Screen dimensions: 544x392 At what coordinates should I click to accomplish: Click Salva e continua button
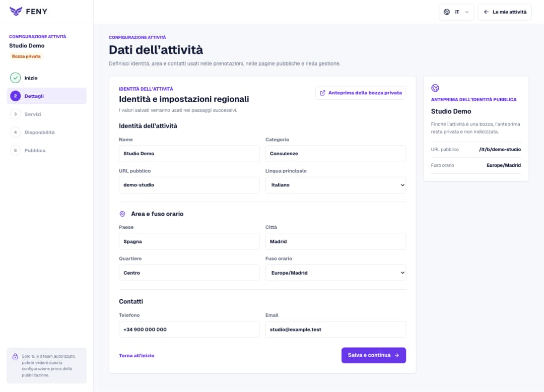(x=374, y=355)
